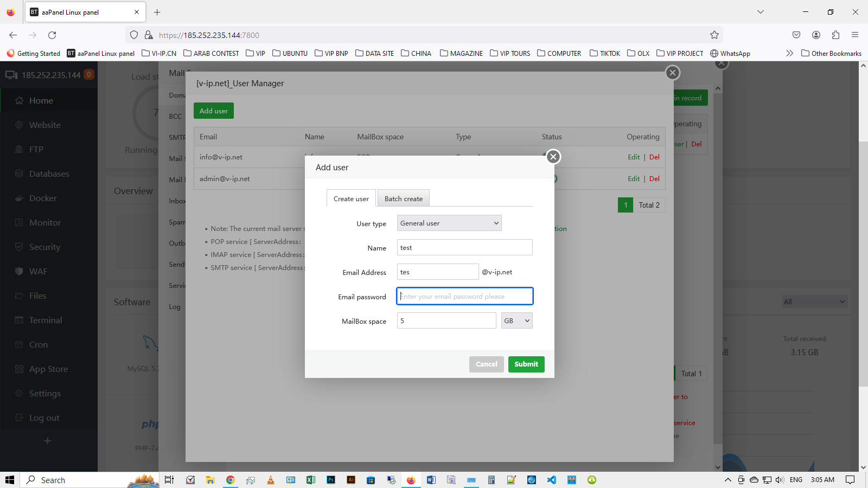
Task: Click the Firefox account icon
Action: click(816, 35)
